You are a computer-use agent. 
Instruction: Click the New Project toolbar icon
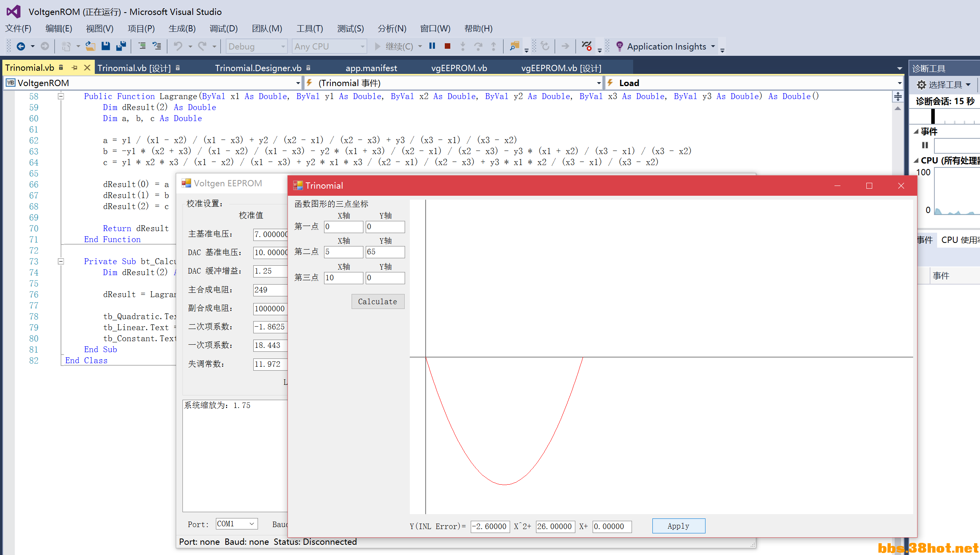pyautogui.click(x=66, y=46)
